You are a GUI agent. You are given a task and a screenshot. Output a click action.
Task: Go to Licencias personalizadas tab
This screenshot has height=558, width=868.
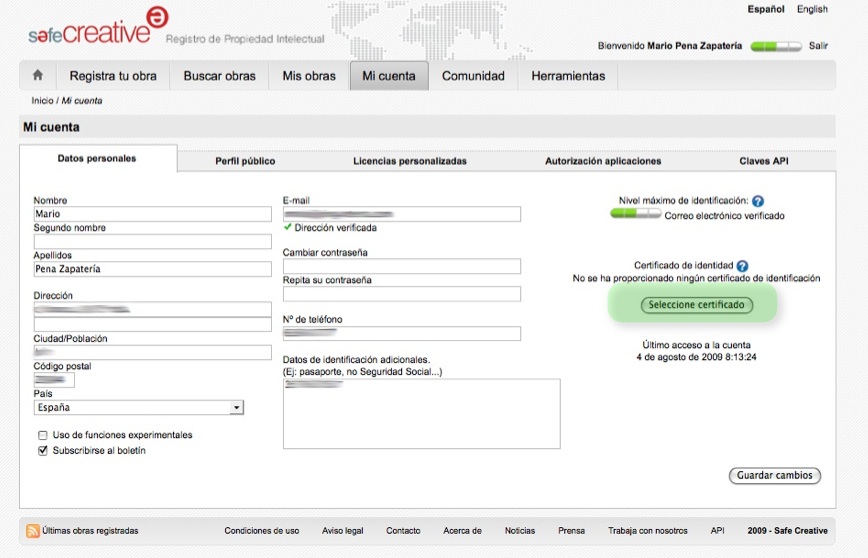[409, 161]
